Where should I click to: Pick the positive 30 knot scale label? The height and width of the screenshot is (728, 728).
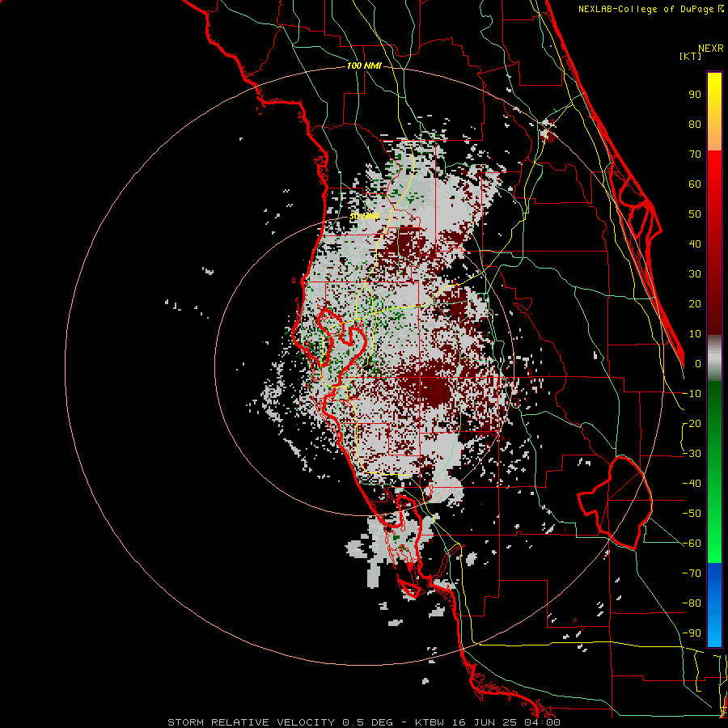coord(695,274)
